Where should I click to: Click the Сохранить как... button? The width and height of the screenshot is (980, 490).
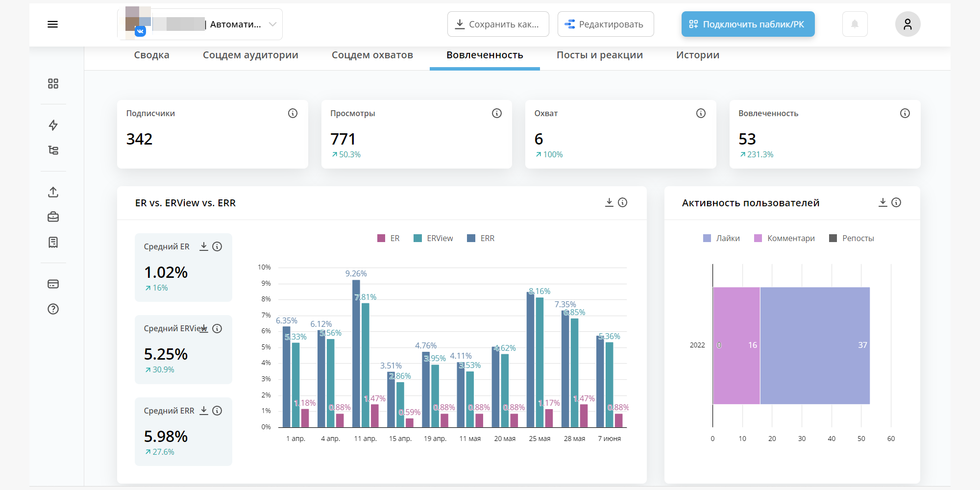point(498,24)
